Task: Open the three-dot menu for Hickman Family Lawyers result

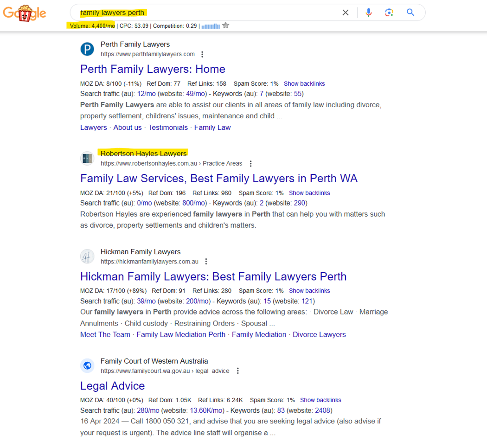Action: 206,261
